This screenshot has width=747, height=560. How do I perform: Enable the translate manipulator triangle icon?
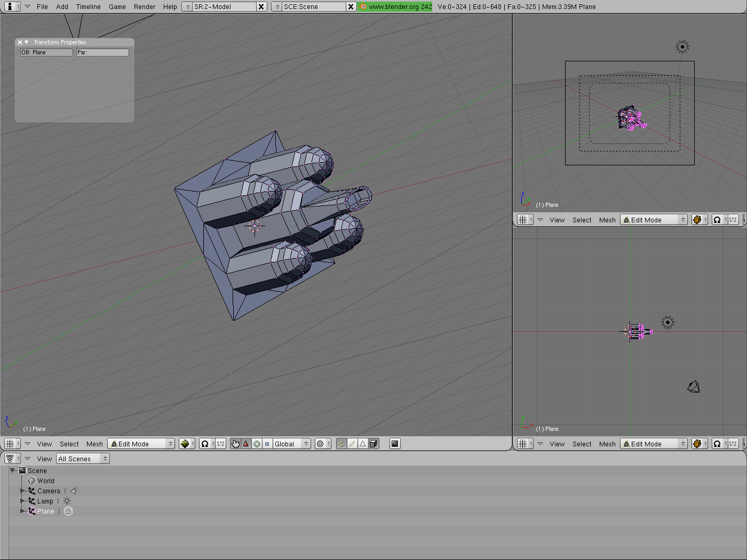(246, 444)
